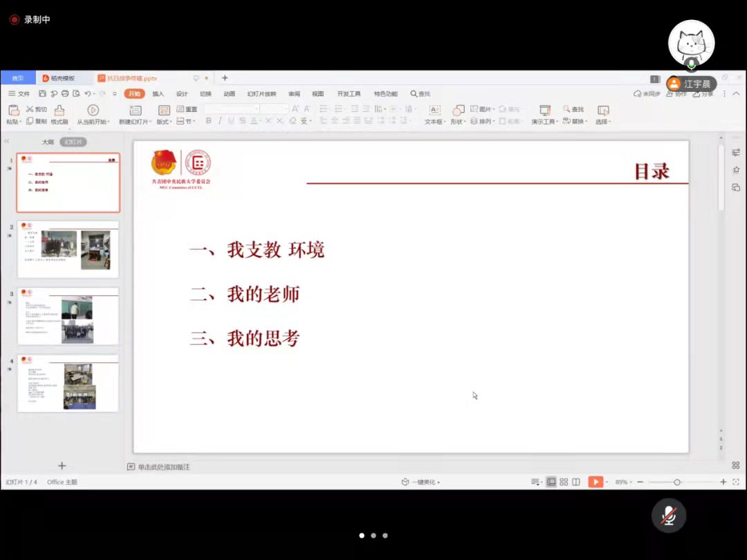Image resolution: width=747 pixels, height=560 pixels.
Task: Open the 89% zoom level dropdown
Action: 624,482
